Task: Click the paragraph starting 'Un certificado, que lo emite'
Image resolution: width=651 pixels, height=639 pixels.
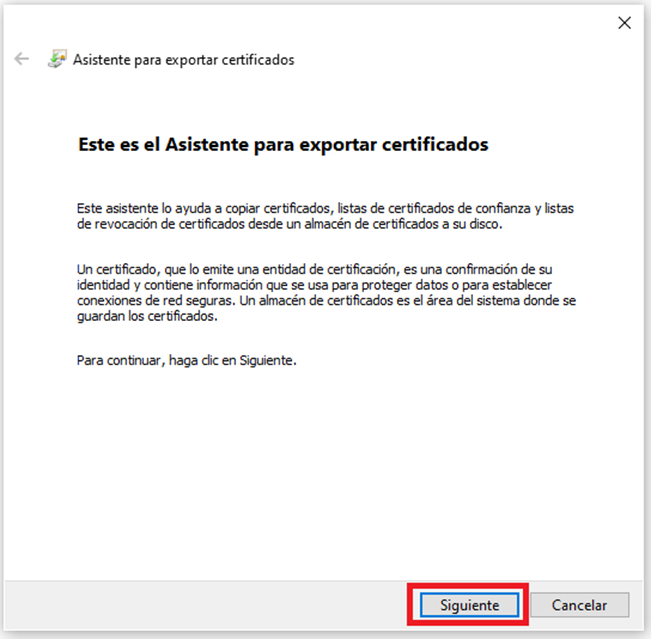Action: click(x=326, y=293)
